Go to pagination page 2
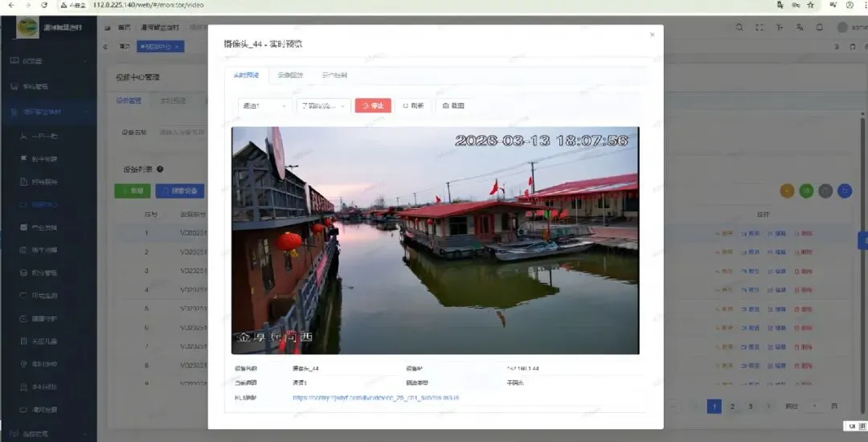The width and height of the screenshot is (868, 442). (732, 407)
